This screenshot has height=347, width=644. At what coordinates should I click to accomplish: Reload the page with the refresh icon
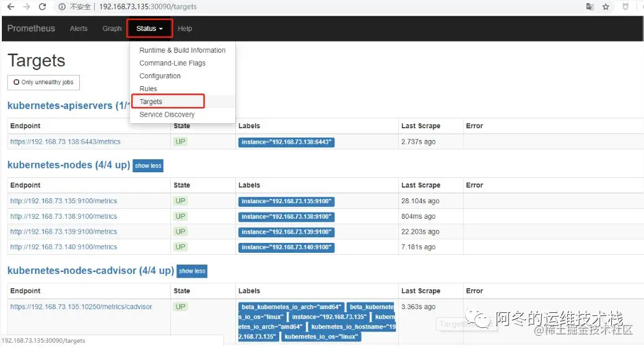42,7
